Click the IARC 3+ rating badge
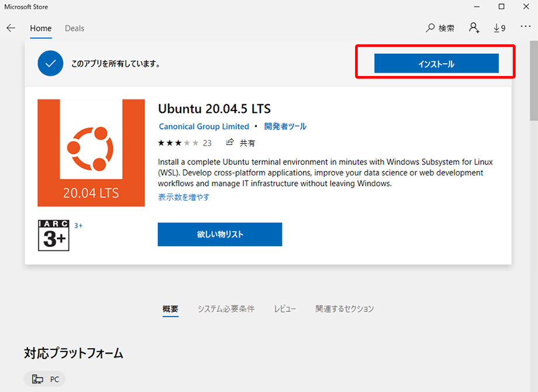The width and height of the screenshot is (538, 392). 54,235
